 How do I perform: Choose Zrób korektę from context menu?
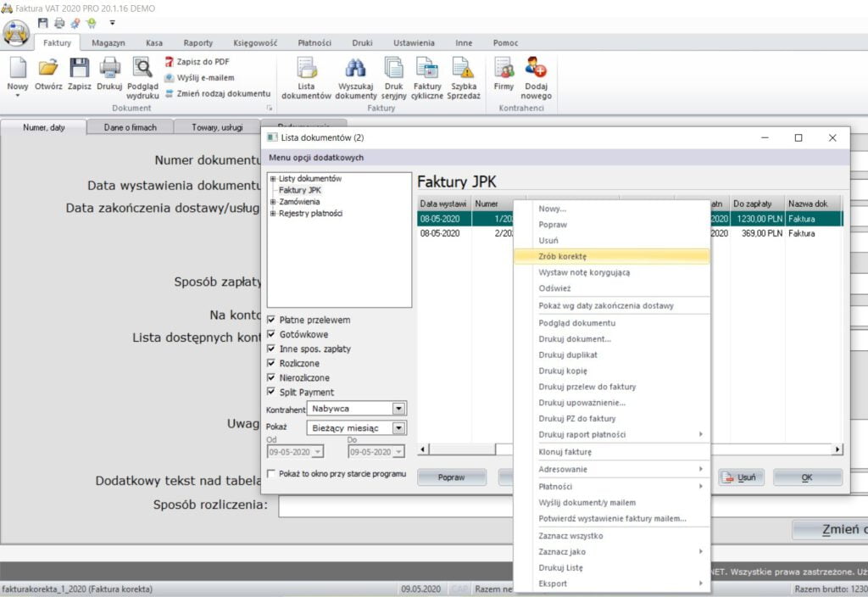[563, 256]
